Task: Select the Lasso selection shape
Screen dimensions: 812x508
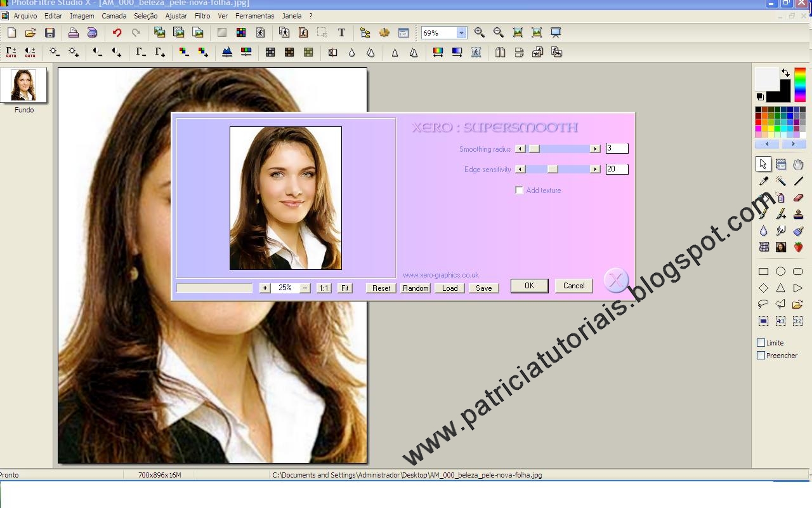Action: [763, 304]
